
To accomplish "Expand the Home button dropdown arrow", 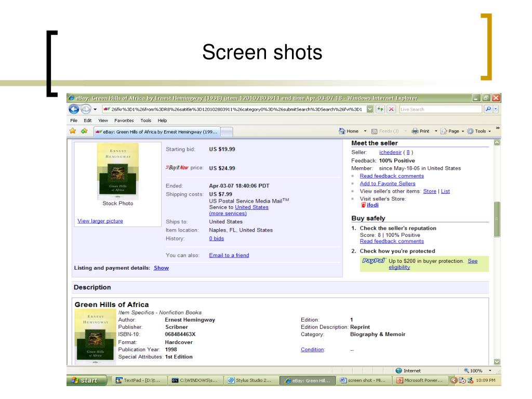I will click(365, 131).
